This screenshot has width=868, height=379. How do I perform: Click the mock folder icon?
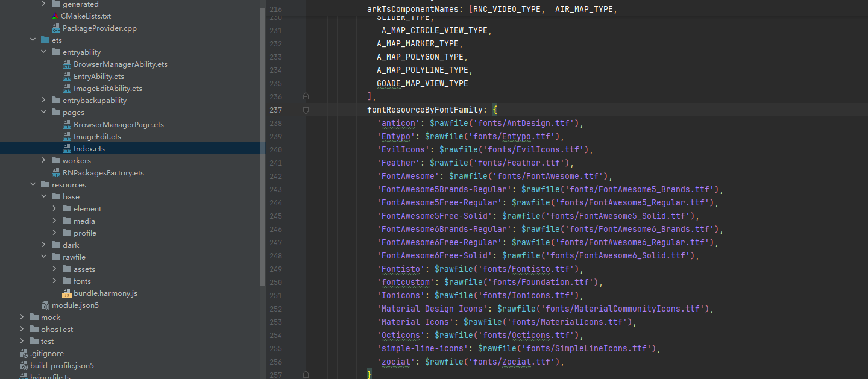34,318
